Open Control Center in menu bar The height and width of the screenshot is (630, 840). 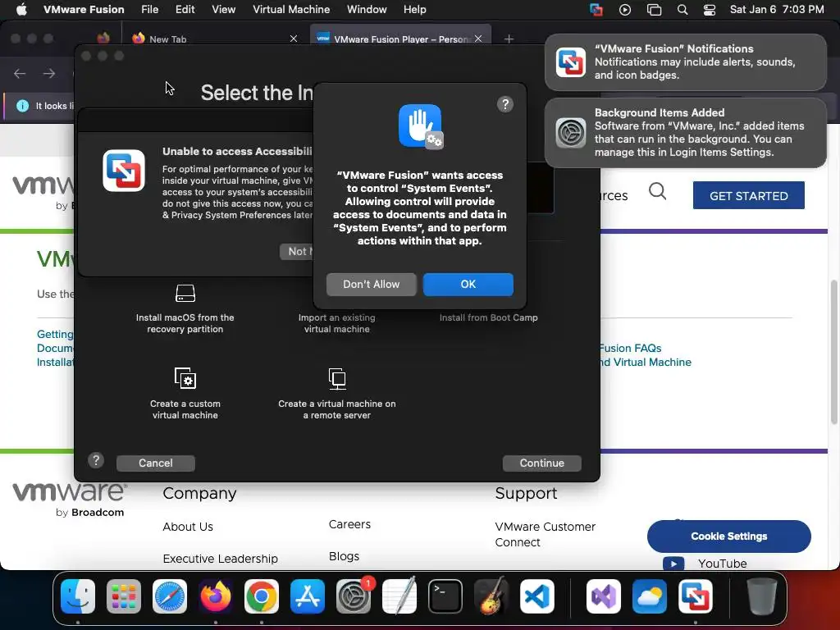tap(710, 10)
